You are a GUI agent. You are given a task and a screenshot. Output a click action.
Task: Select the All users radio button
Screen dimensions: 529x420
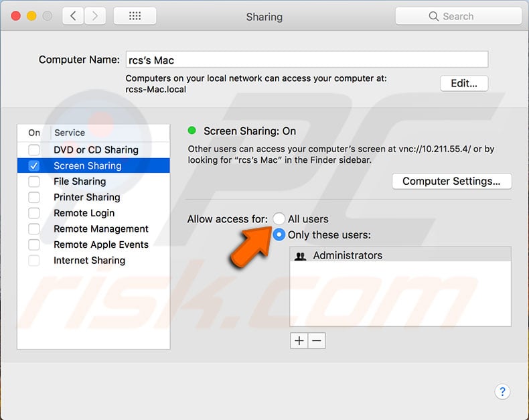279,219
